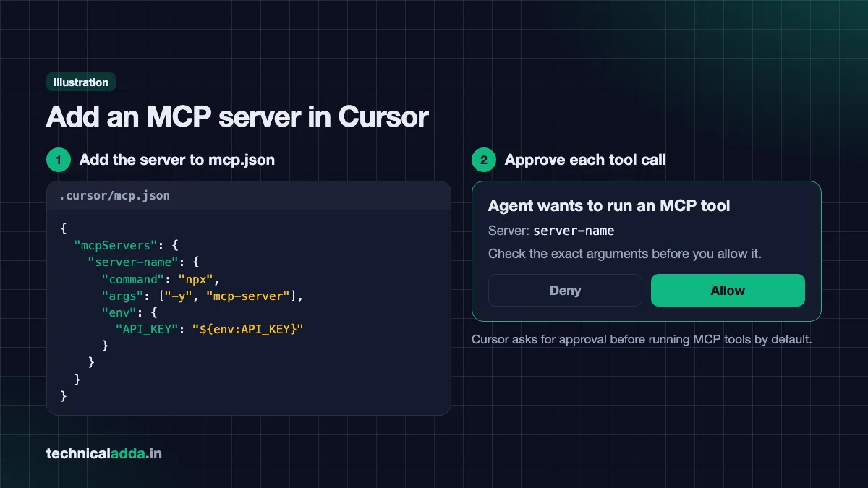Click the "Agent wants to run an MCP tool" heading
868x488 pixels.
point(609,206)
